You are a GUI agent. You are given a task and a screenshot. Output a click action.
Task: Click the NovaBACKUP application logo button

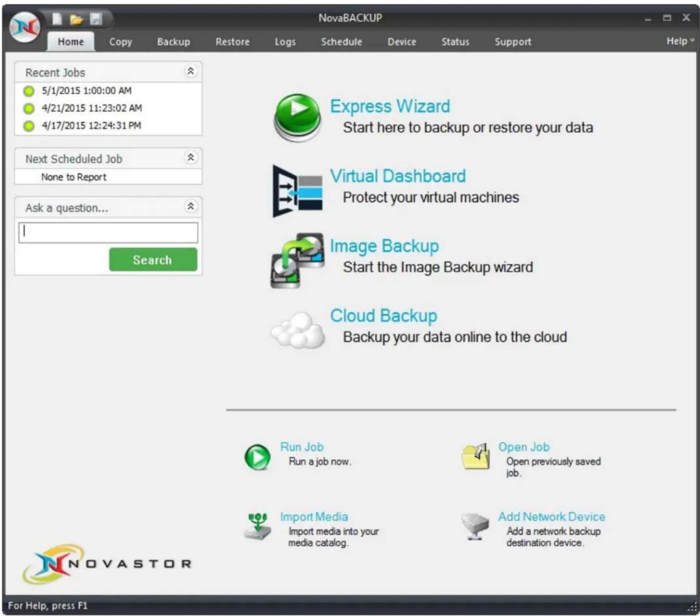(x=24, y=27)
